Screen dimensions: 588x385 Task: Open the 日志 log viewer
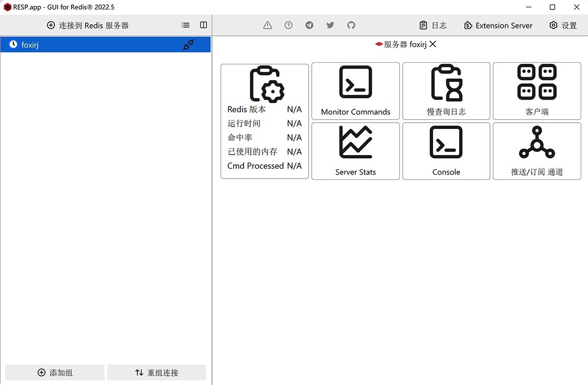click(434, 25)
